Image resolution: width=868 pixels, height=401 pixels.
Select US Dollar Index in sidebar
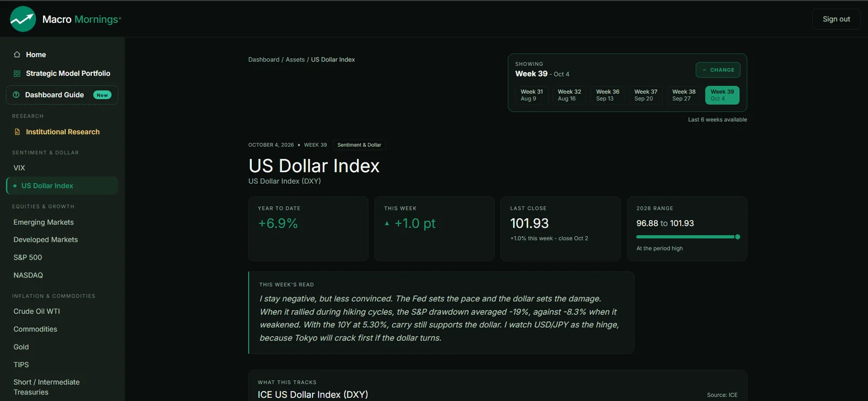(62, 186)
